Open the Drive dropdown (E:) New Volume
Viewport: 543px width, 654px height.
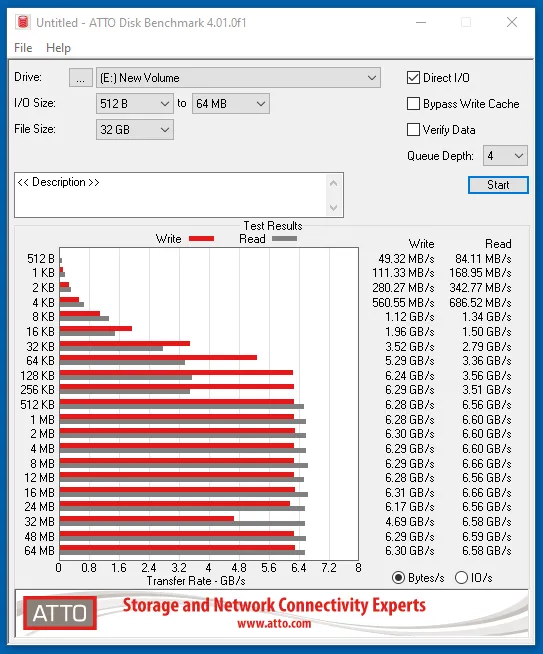coord(238,78)
